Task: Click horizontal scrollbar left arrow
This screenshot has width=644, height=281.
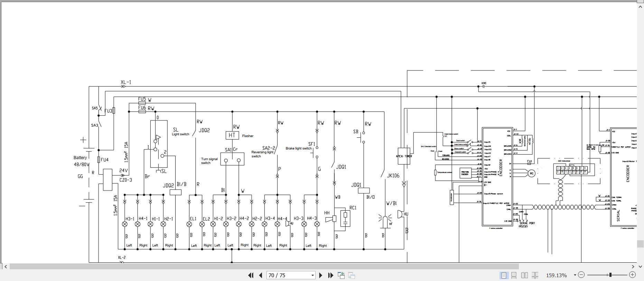Action: click(x=5, y=267)
